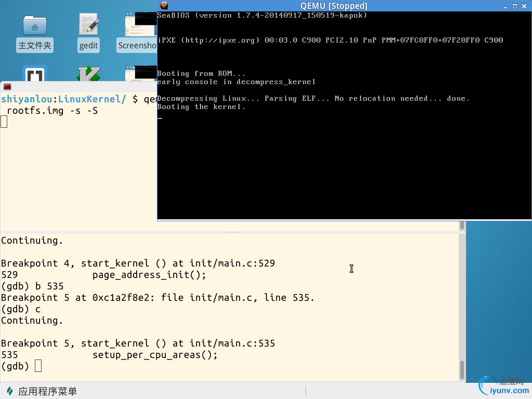Click the iPXE line in QEMU console
This screenshot has width=532, height=399.
point(330,40)
